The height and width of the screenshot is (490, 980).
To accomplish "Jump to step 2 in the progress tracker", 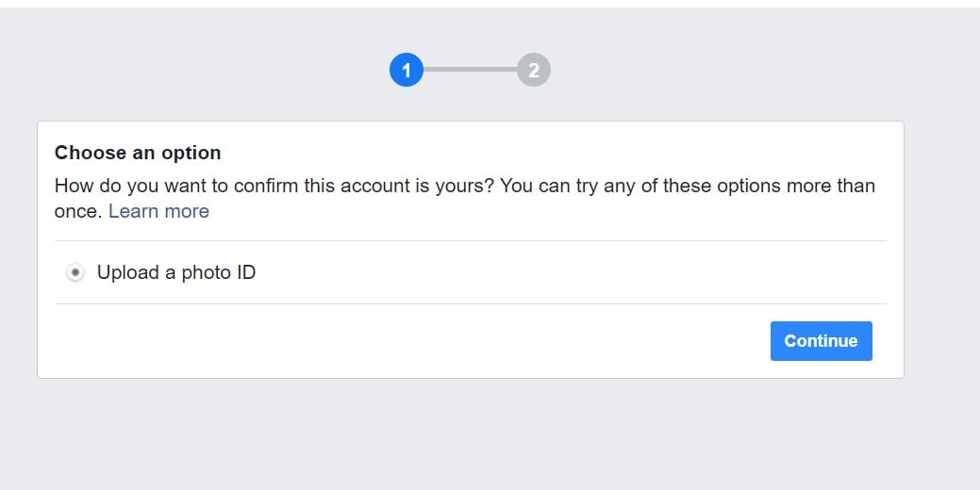I will (534, 71).
